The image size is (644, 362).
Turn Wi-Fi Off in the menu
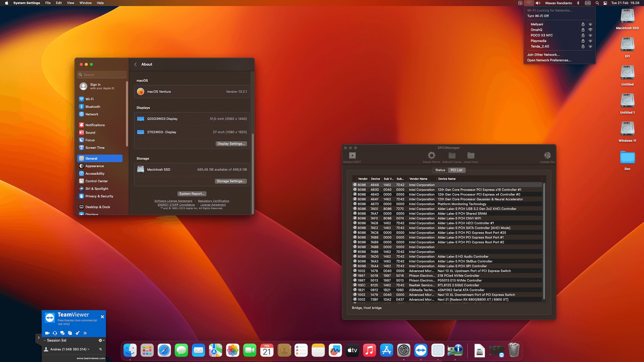point(538,16)
